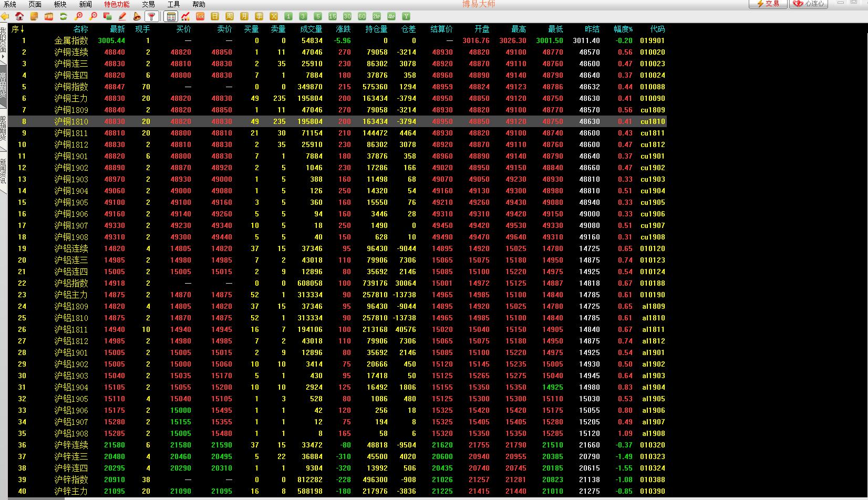Open the 板块 menu

(x=60, y=4)
